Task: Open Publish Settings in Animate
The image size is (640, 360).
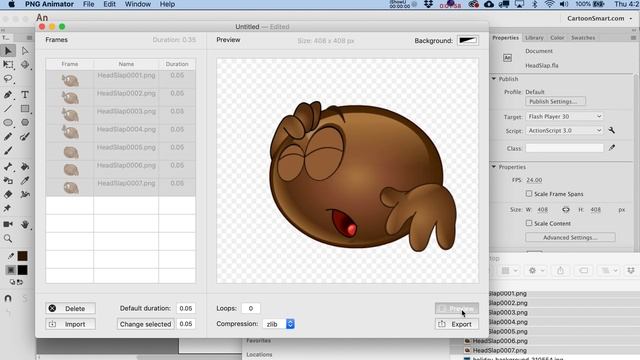Action: pyautogui.click(x=556, y=101)
